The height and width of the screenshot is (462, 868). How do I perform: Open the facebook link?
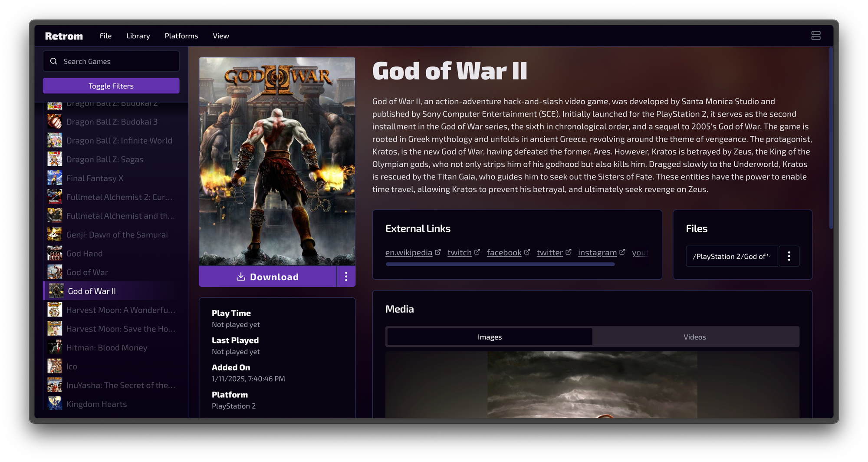click(504, 252)
